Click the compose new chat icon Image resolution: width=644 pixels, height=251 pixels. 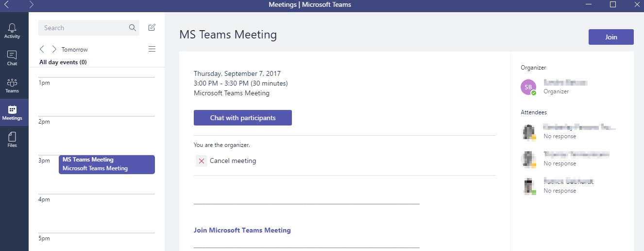[x=152, y=28]
